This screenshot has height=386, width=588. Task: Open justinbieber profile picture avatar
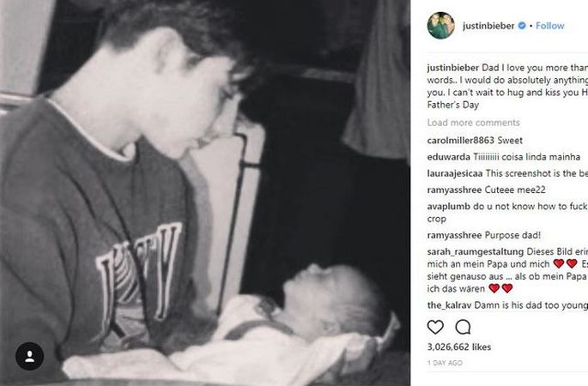coord(441,26)
